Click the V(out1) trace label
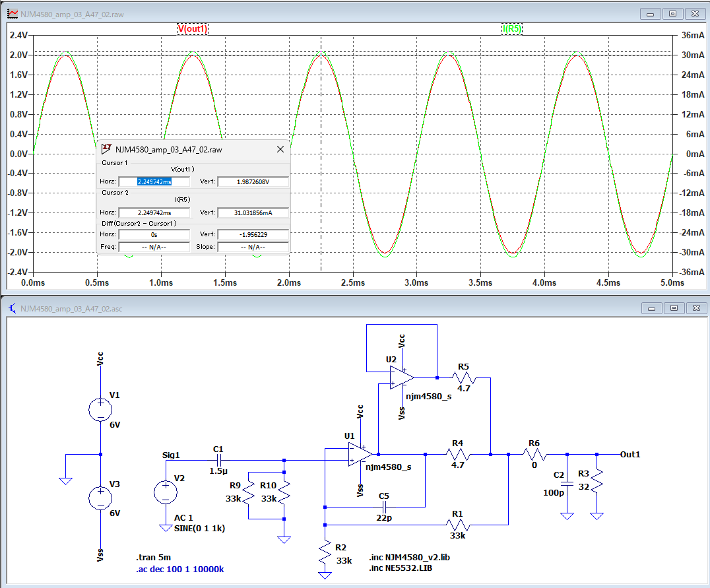 [193, 29]
